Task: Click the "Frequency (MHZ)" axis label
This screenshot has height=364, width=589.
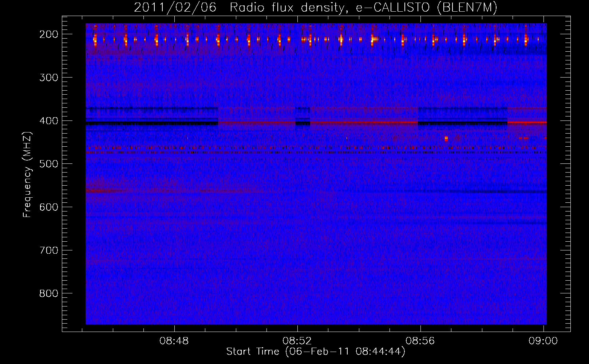Action: [x=27, y=174]
